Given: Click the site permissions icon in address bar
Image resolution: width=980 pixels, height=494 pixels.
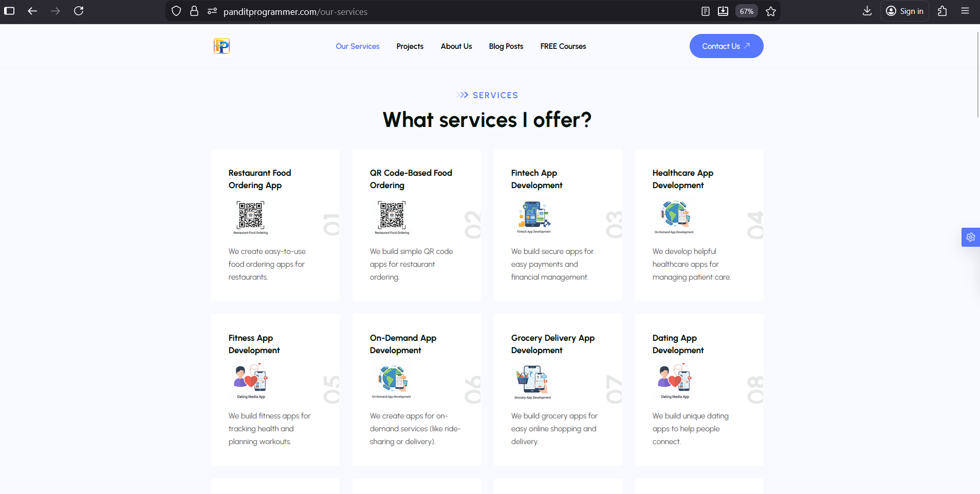Looking at the screenshot, I should [x=212, y=11].
